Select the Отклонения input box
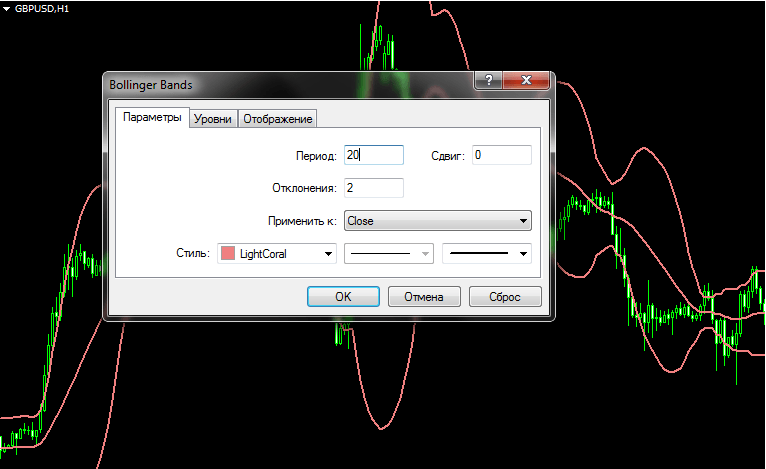Viewport: 766px width, 469px height. coord(373,188)
